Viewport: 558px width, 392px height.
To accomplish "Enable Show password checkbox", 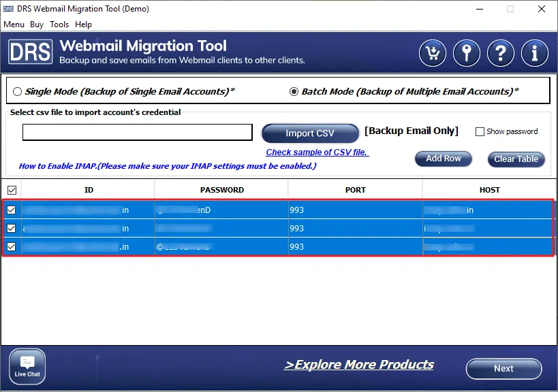I will 480,131.
